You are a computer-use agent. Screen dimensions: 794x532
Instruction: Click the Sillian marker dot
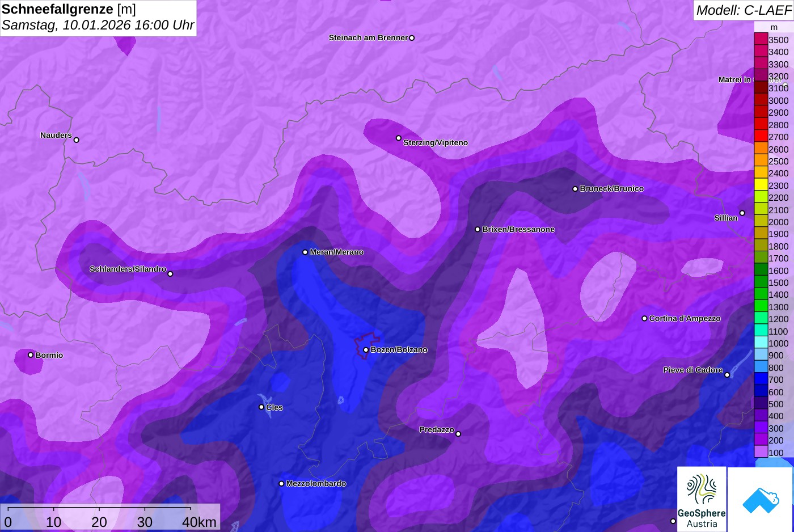(742, 213)
